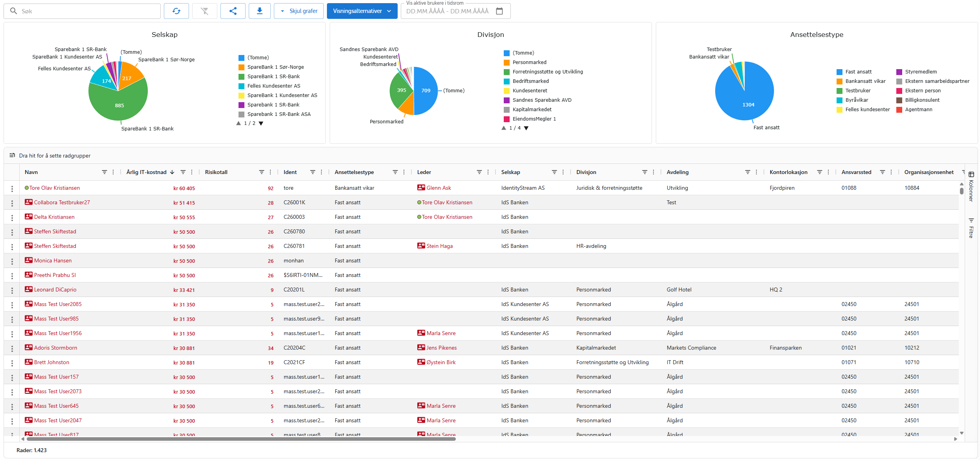980x460 pixels.
Task: Open the profile of Delta Kristiansen
Action: click(x=54, y=216)
